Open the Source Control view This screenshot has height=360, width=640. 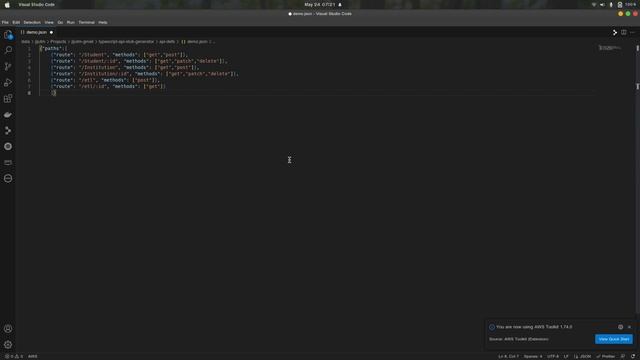8,66
